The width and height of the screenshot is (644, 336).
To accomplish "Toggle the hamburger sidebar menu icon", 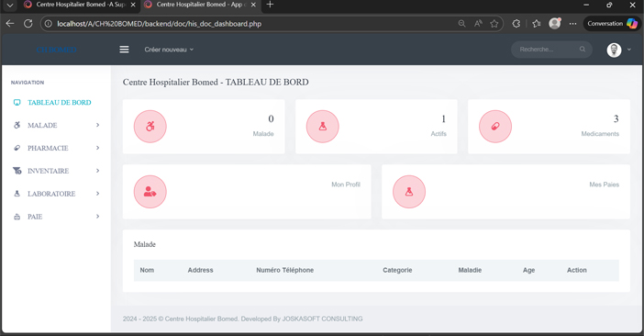I will click(124, 50).
